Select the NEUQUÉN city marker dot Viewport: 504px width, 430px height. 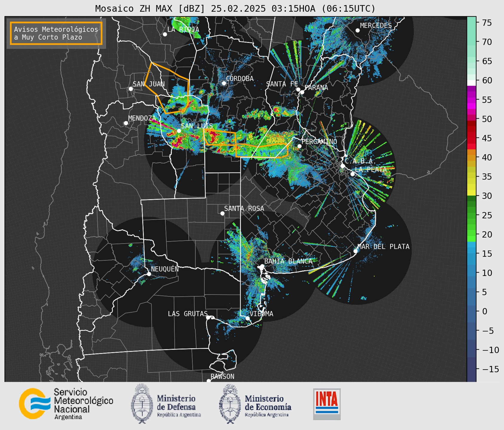click(149, 274)
